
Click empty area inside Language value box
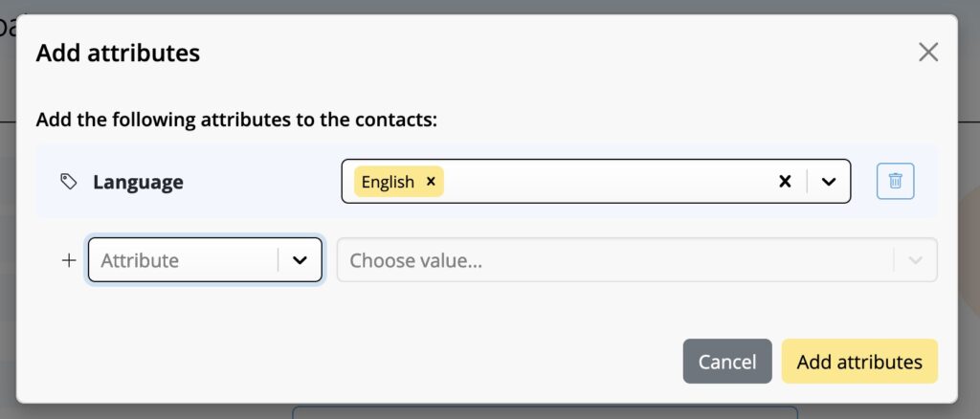[x=606, y=181]
